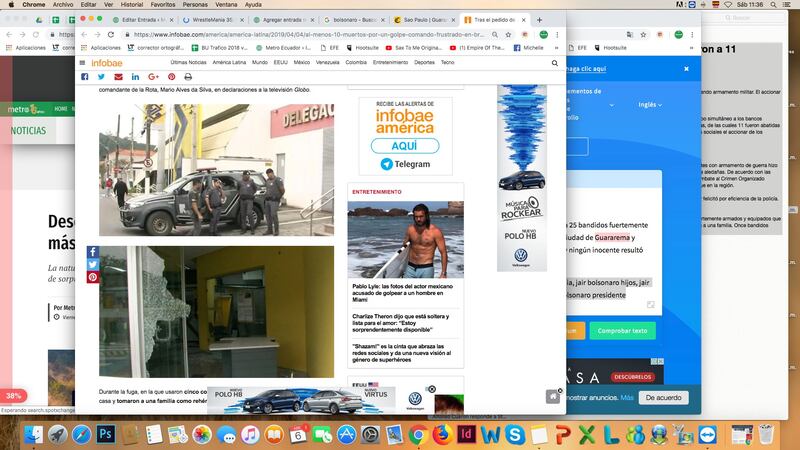Open InDesign from the Dock
The width and height of the screenshot is (800, 450).
click(466, 435)
